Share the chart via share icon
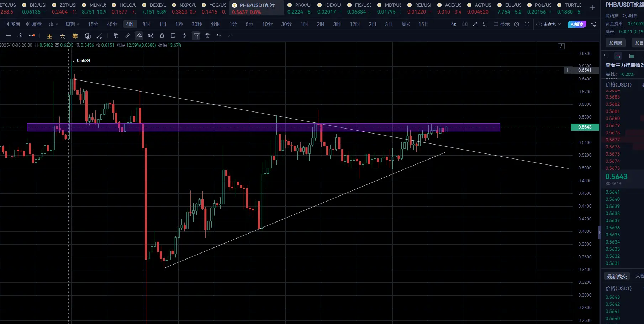The height and width of the screenshot is (324, 644). point(593,24)
